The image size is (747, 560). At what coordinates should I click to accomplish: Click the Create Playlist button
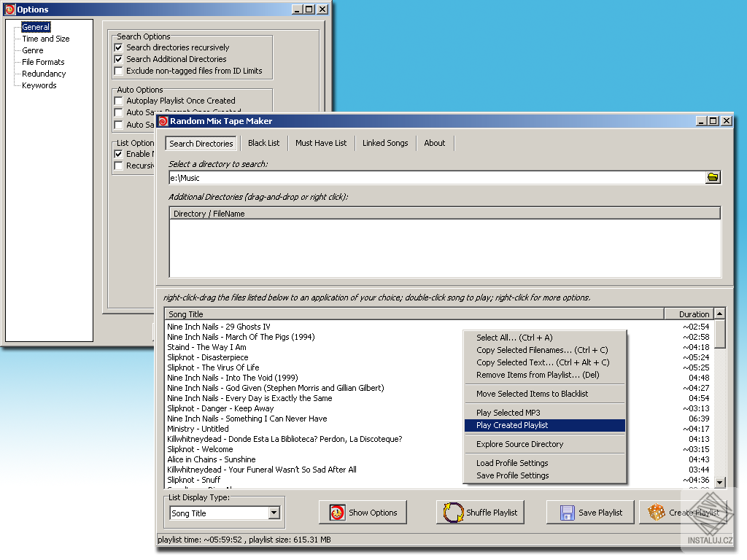(x=684, y=513)
